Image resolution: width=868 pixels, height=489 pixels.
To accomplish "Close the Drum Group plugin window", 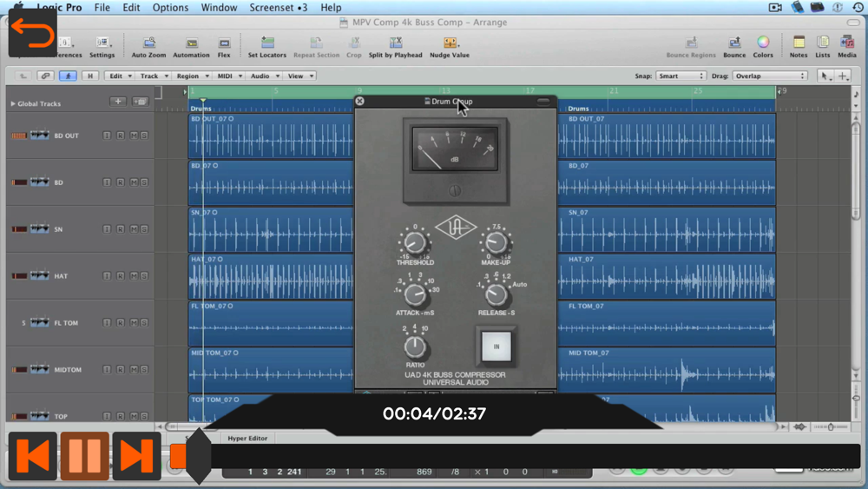I will [360, 101].
